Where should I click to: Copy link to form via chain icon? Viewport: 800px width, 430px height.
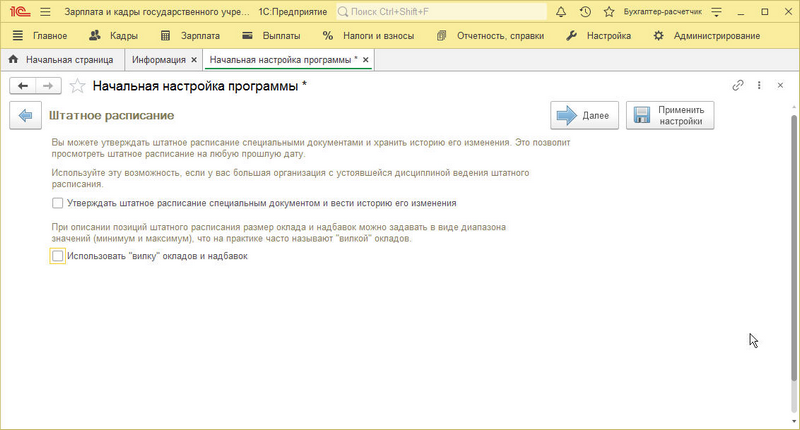pos(739,86)
